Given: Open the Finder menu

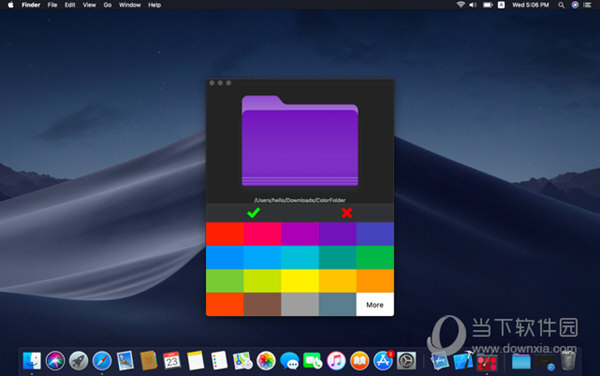Looking at the screenshot, I should [31, 5].
